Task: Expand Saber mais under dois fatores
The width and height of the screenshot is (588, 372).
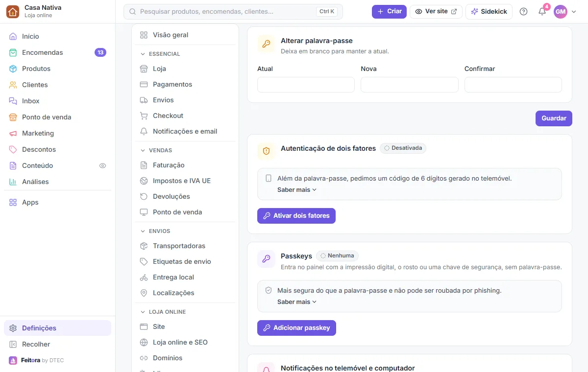Action: tap(297, 190)
